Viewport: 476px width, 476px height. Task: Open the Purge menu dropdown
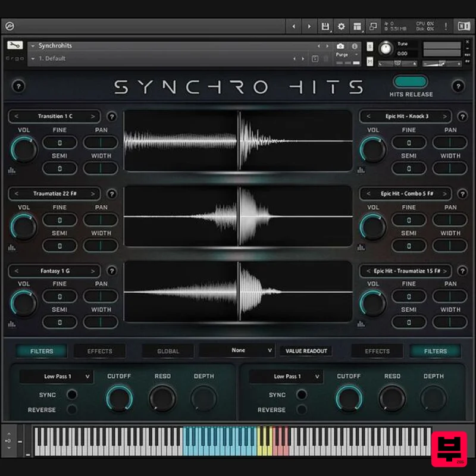[347, 55]
